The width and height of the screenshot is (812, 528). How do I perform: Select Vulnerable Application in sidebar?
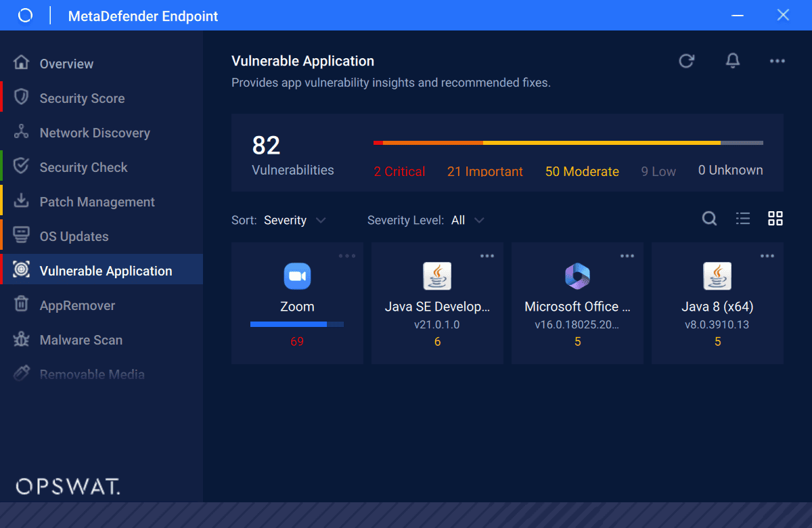pyautogui.click(x=101, y=271)
